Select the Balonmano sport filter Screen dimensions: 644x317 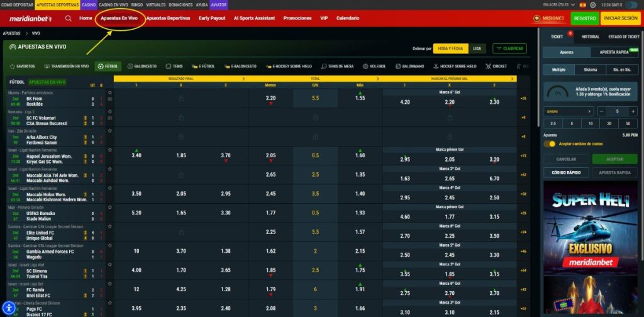click(410, 66)
